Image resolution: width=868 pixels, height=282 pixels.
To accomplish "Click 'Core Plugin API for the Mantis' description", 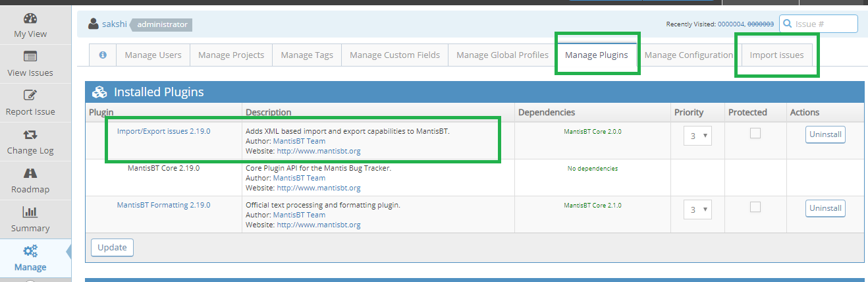I will pos(319,168).
